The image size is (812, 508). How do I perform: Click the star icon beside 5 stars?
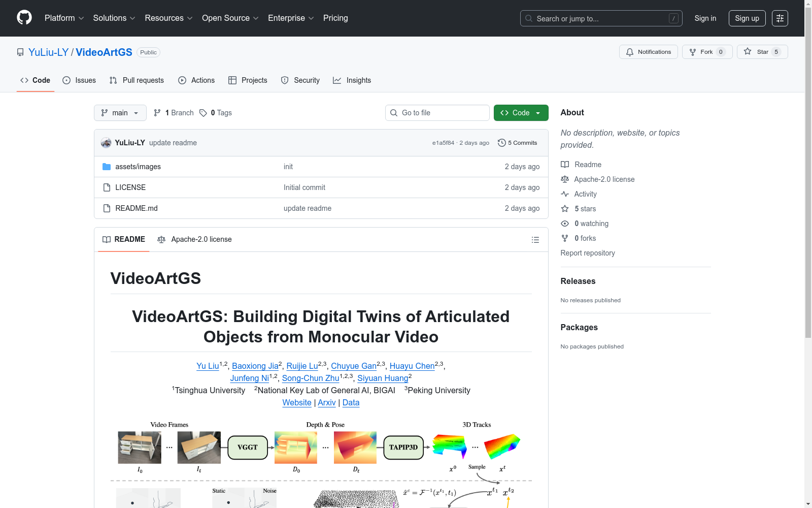click(565, 209)
